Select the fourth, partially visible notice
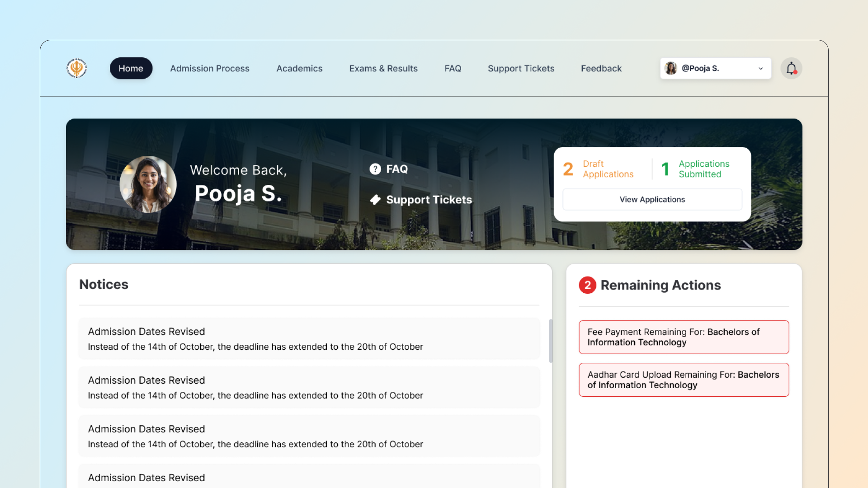The width and height of the screenshot is (868, 488). 309,476
